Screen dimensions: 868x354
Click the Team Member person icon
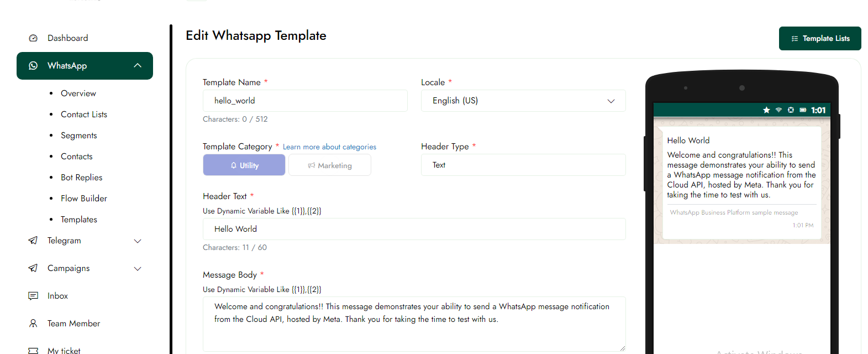coord(33,324)
